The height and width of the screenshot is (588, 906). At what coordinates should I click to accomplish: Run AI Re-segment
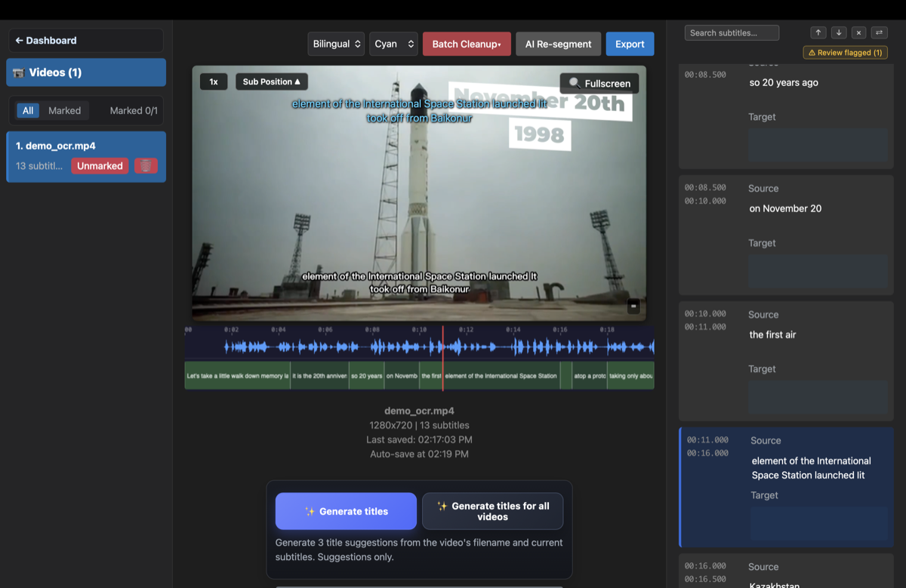(x=558, y=44)
